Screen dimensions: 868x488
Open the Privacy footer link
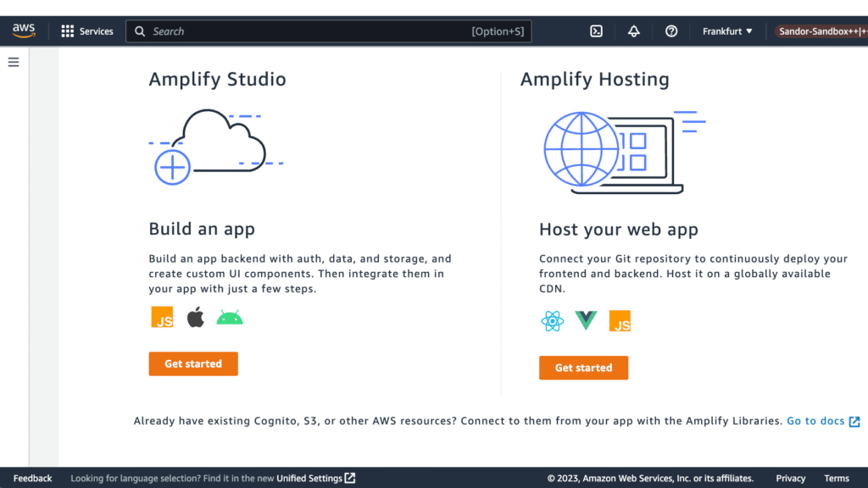click(791, 478)
